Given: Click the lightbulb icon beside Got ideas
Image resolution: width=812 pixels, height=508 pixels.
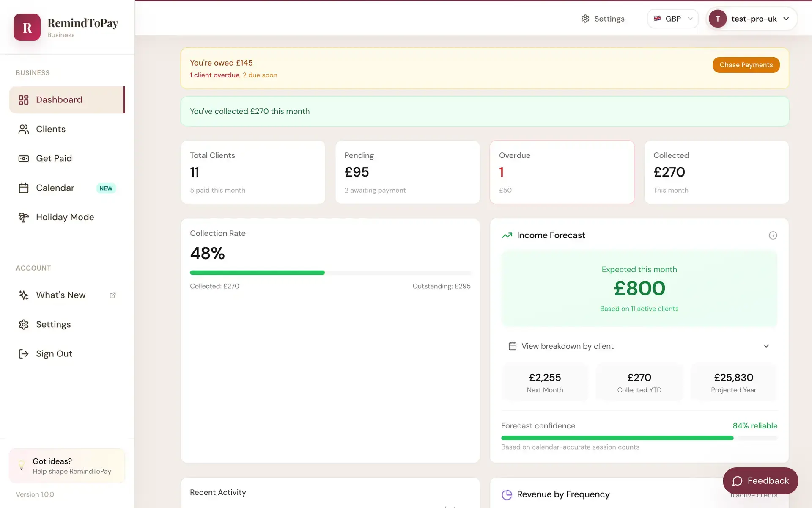Looking at the screenshot, I should point(22,466).
